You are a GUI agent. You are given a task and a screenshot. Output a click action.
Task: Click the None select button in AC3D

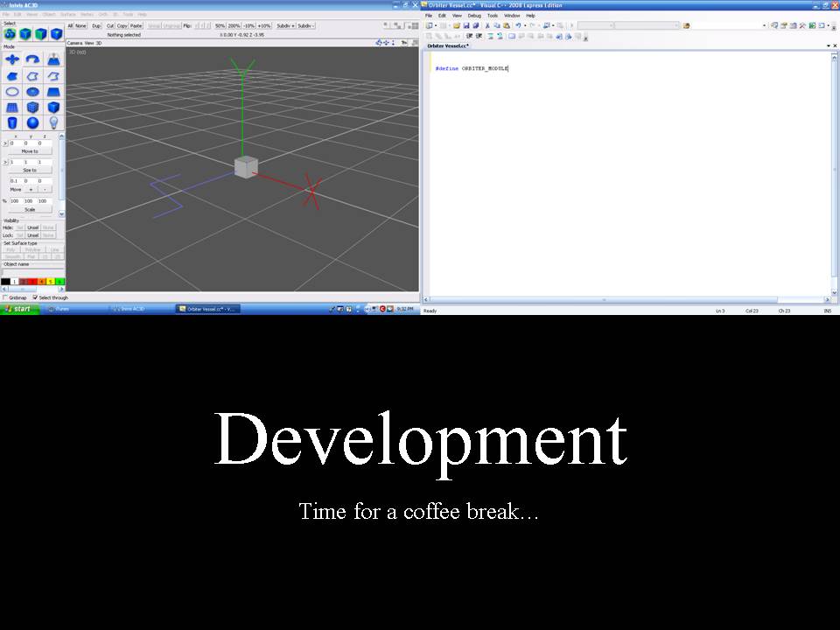coord(80,25)
